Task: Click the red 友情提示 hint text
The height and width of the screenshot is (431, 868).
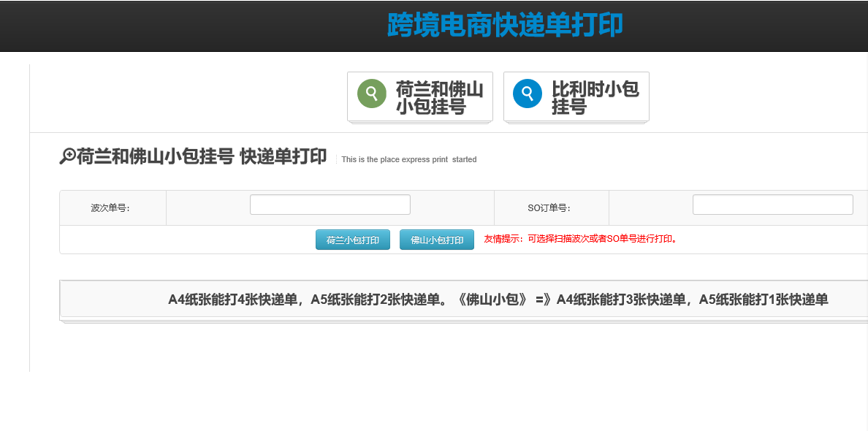Action: tap(580, 239)
